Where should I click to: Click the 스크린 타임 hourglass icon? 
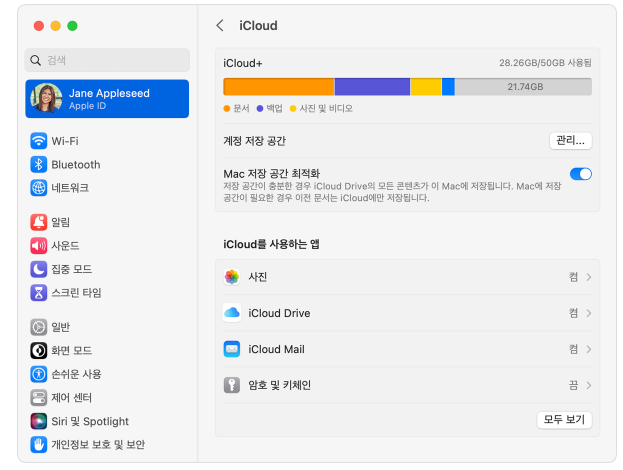pos(39,293)
